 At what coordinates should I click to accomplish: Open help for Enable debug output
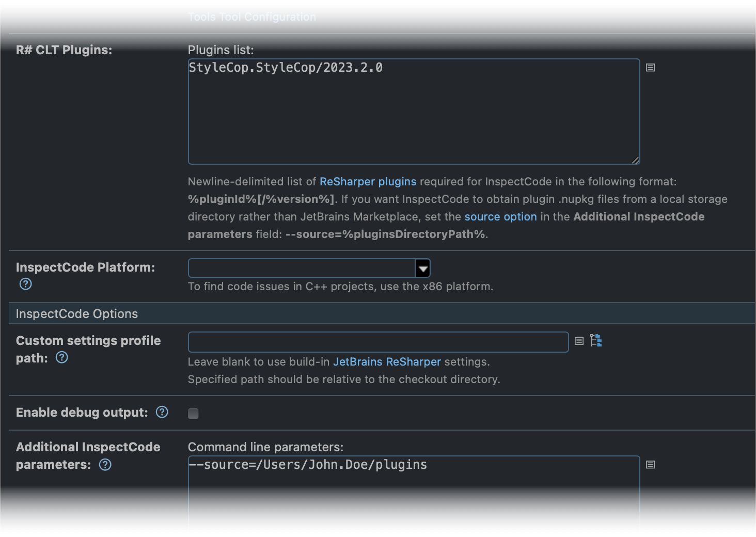coord(162,412)
